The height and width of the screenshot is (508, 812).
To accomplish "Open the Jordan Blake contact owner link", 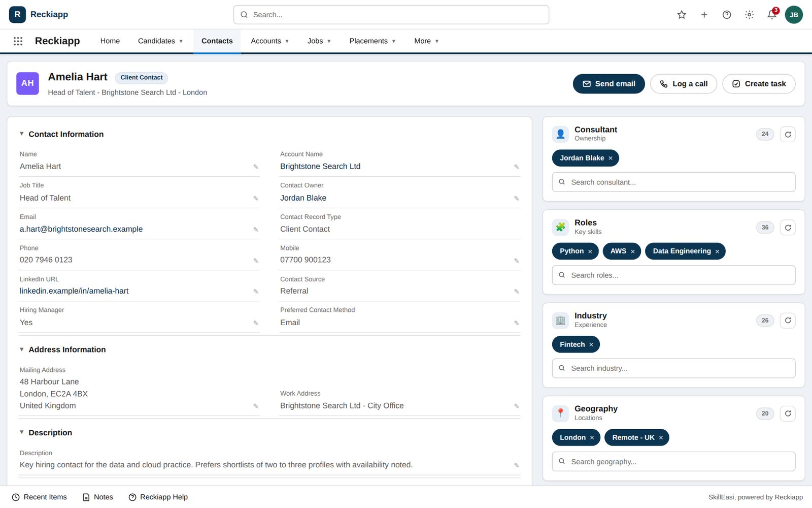I will point(303,198).
